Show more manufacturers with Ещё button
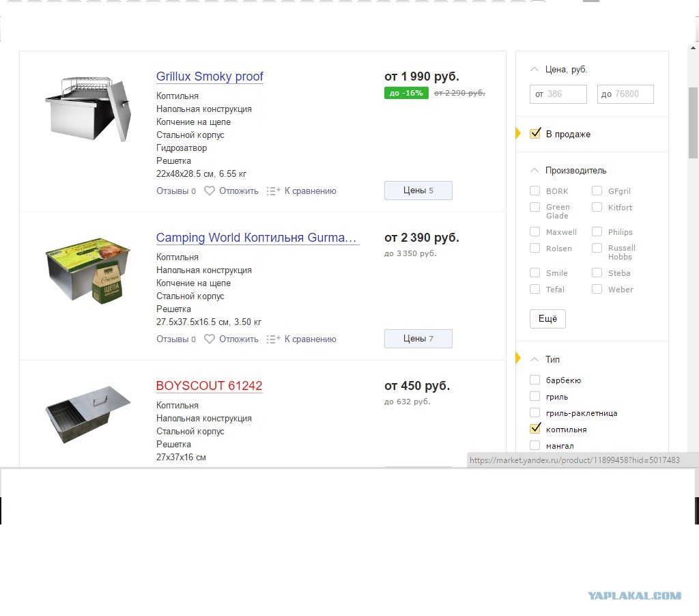 pos(547,318)
